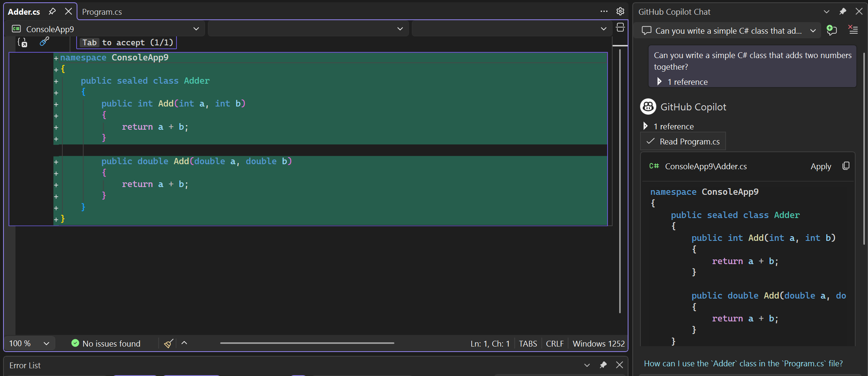Viewport: 868px width, 376px height.
Task: Open the brace navigation icon near line margin
Action: [22, 43]
